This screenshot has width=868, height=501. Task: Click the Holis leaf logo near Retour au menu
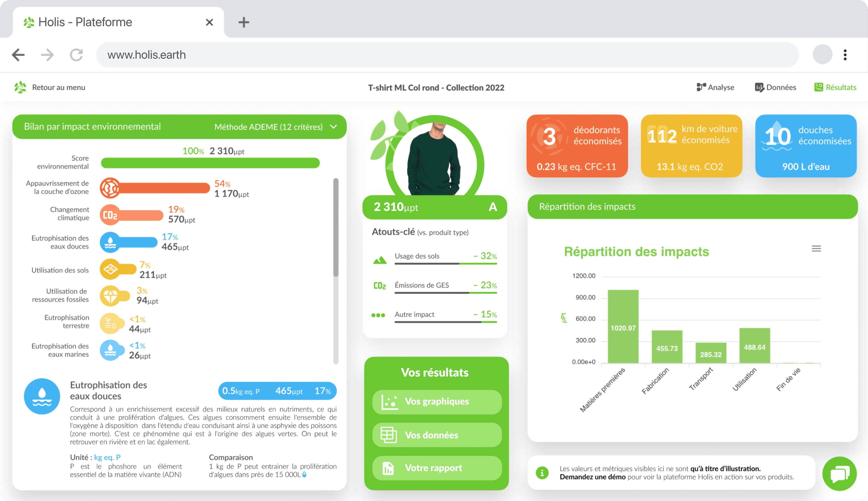[20, 87]
